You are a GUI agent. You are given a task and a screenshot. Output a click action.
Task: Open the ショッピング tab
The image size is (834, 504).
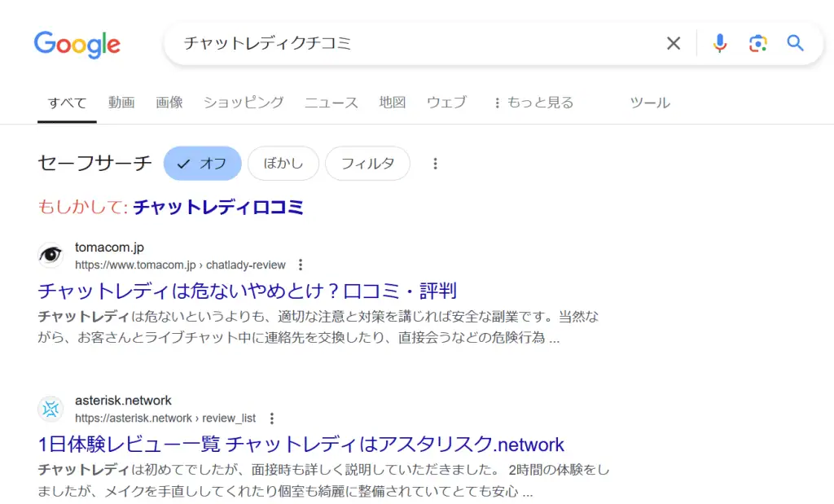pyautogui.click(x=244, y=102)
